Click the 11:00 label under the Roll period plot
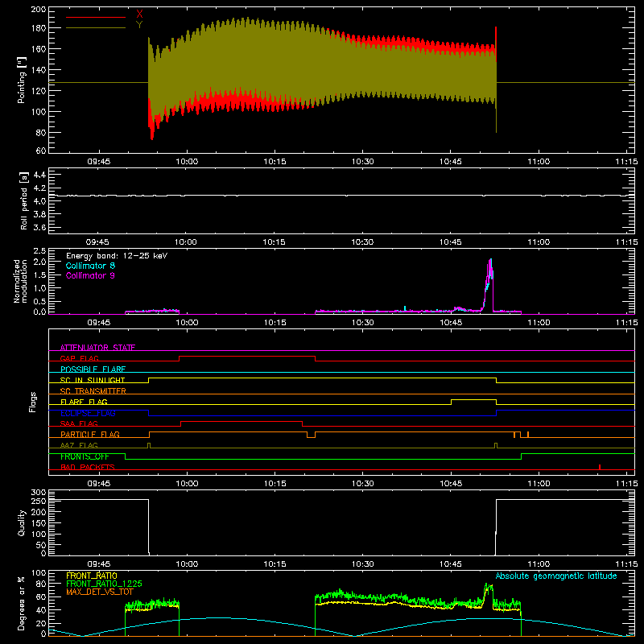Image resolution: width=644 pixels, height=644 pixels. tap(539, 242)
